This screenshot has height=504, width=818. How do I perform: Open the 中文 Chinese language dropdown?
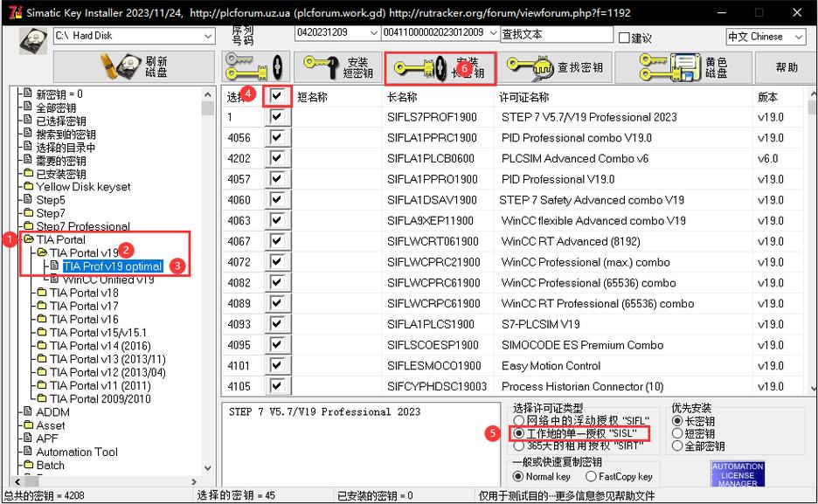click(799, 37)
